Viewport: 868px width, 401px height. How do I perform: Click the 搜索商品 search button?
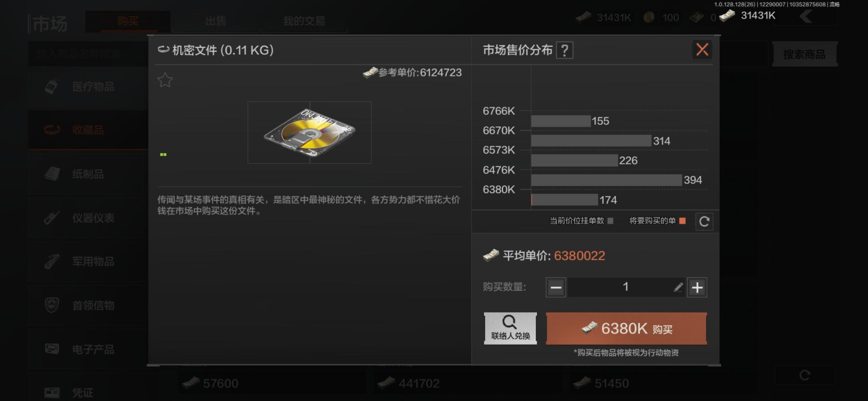pyautogui.click(x=805, y=54)
